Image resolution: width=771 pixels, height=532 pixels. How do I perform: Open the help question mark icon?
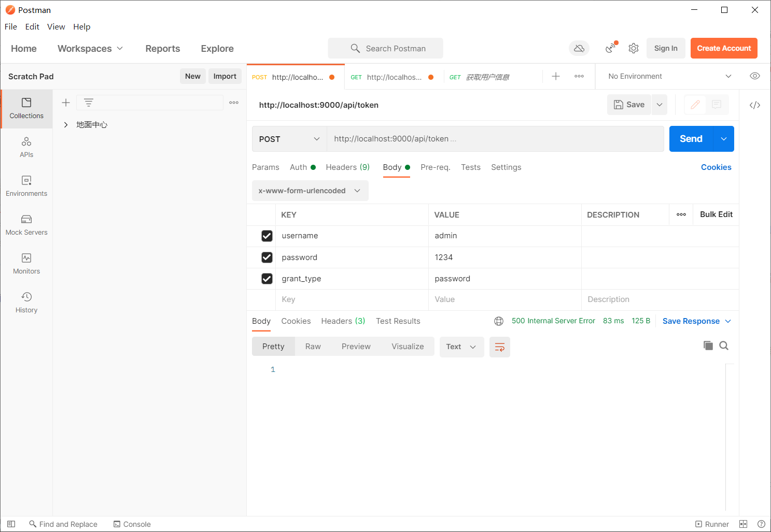pos(761,524)
